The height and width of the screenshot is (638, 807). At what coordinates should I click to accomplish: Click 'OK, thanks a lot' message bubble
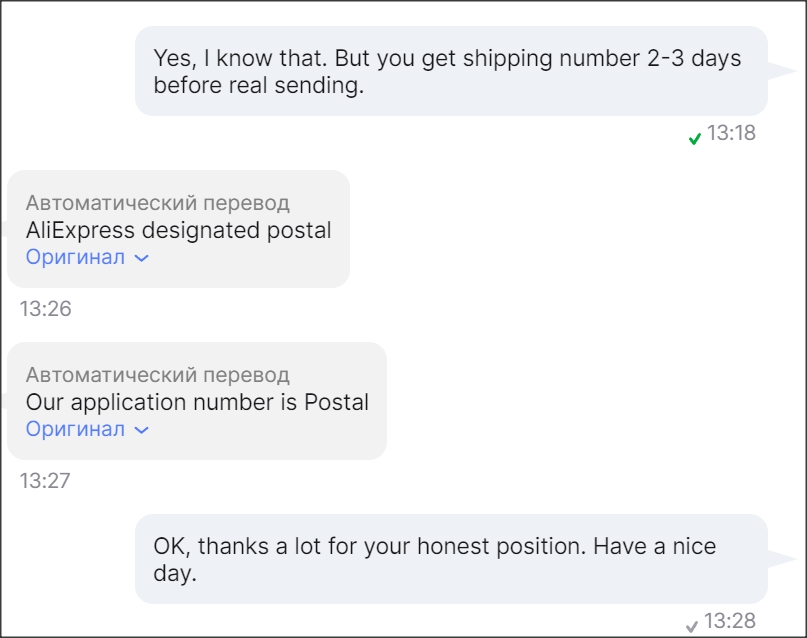pos(450,559)
